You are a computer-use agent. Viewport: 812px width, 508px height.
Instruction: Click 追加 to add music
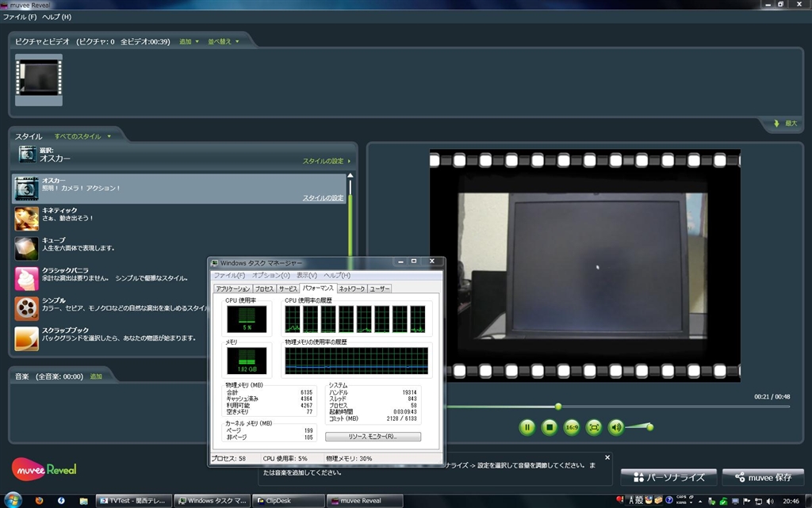96,376
